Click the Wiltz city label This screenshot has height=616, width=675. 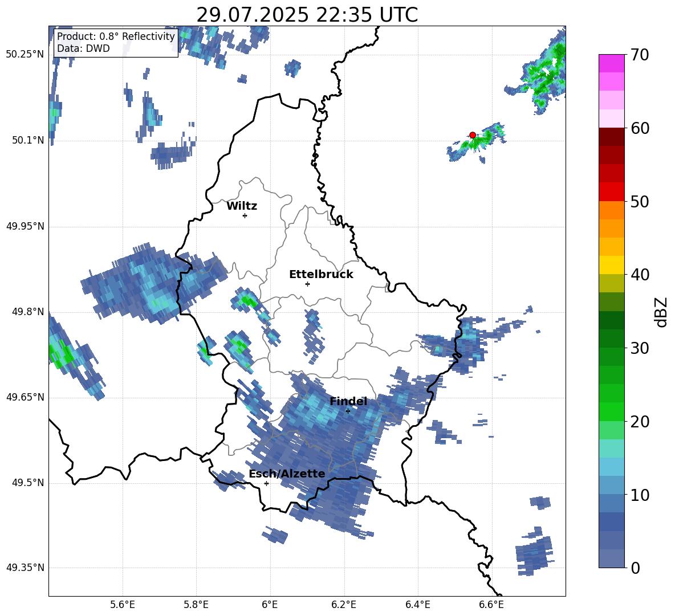tap(242, 206)
